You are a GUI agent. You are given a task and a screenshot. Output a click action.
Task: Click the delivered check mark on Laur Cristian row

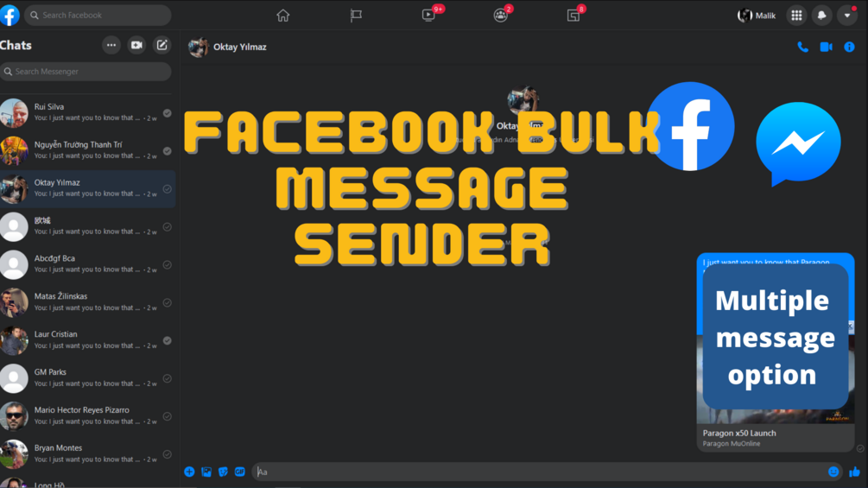tap(168, 341)
